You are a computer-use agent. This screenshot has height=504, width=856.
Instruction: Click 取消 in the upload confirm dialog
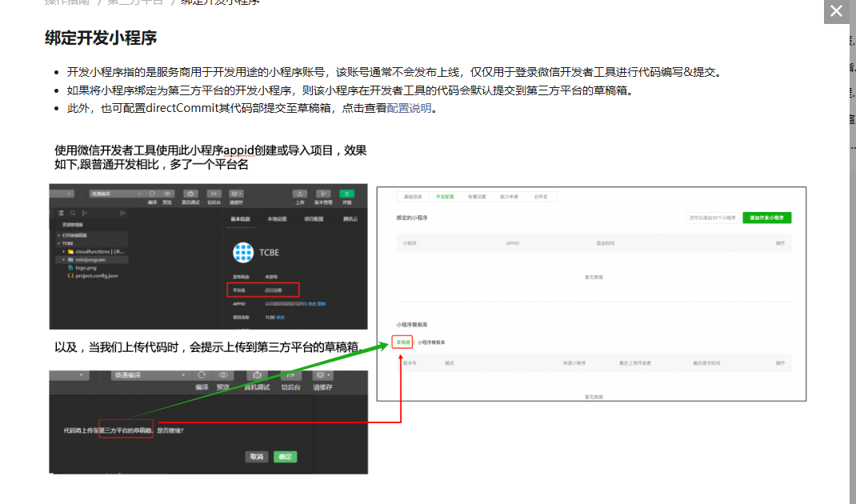tap(257, 457)
